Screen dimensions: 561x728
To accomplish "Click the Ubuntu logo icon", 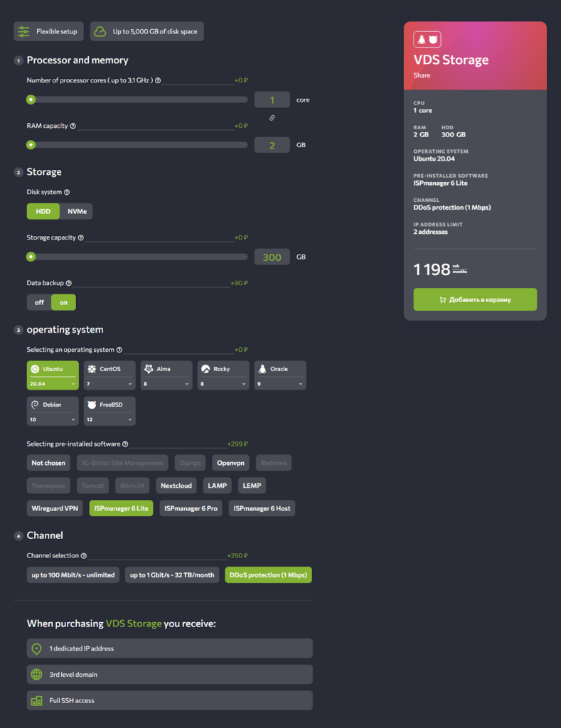I will (35, 369).
